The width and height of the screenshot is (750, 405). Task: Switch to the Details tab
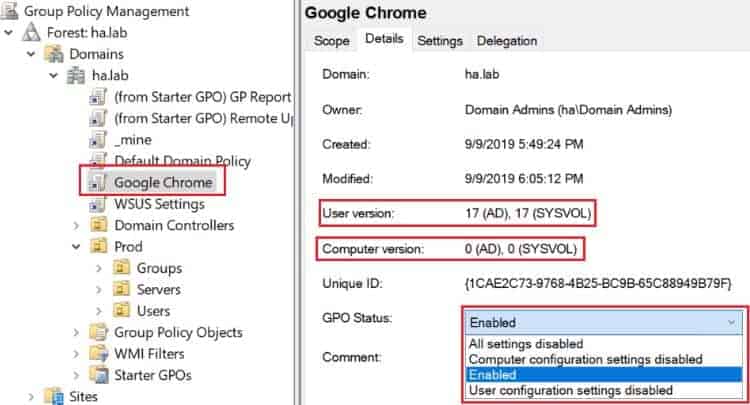[x=384, y=39]
